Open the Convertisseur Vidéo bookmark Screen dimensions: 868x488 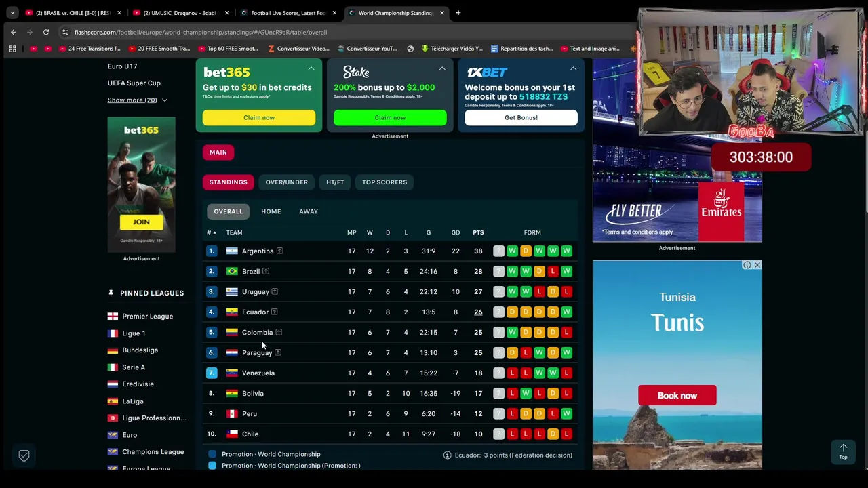(x=298, y=49)
